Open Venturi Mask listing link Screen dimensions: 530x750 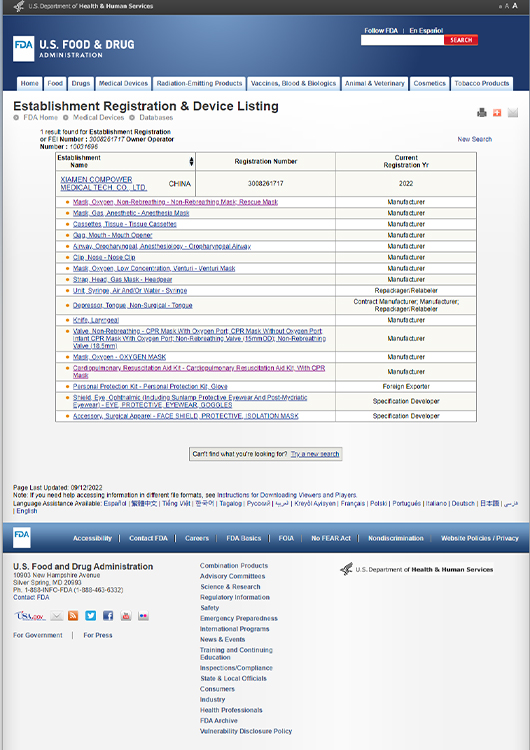click(x=154, y=268)
